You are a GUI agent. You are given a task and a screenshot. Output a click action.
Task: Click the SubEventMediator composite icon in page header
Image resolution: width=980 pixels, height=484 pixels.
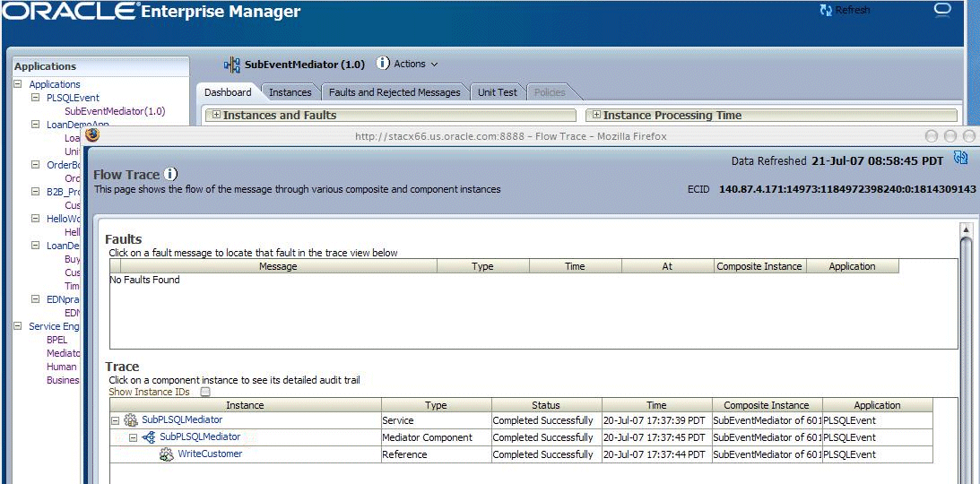coord(232,65)
